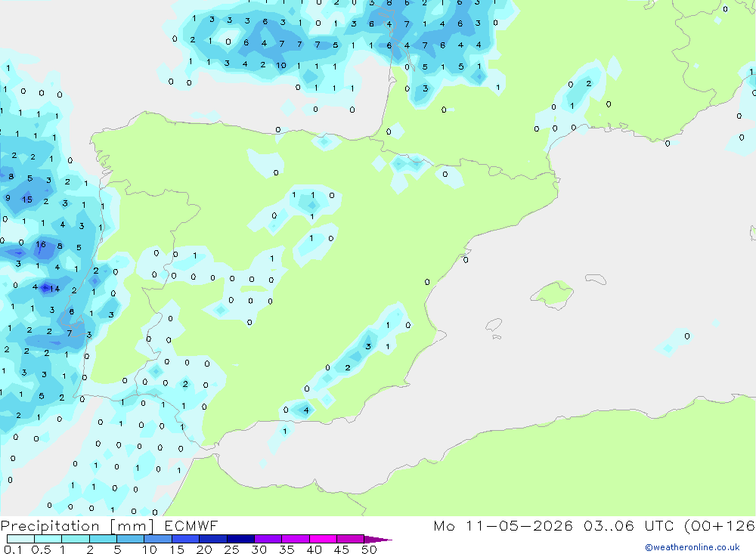Click the '0.5' legend scale label
This screenshot has width=756, height=554.
(41, 549)
